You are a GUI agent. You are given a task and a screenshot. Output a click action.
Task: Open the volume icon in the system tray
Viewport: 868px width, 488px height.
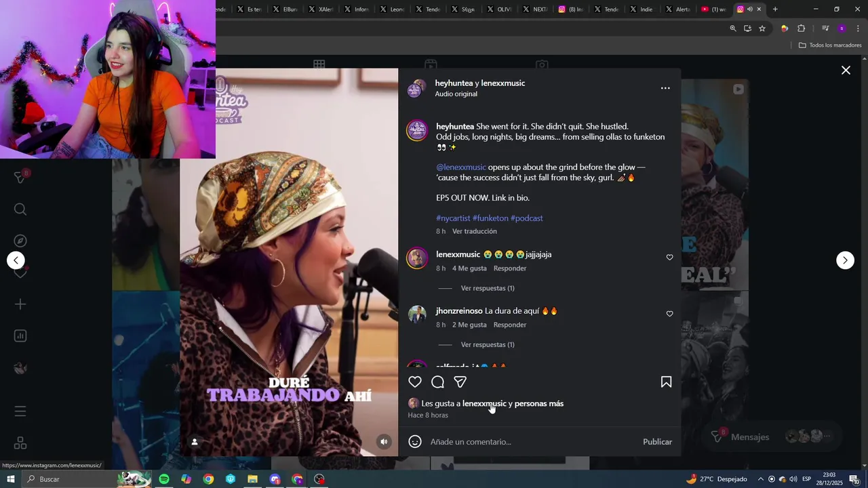[793, 479]
